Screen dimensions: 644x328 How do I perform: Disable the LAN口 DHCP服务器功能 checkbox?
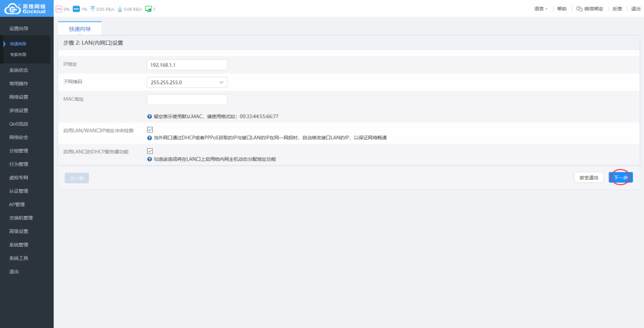click(x=150, y=151)
